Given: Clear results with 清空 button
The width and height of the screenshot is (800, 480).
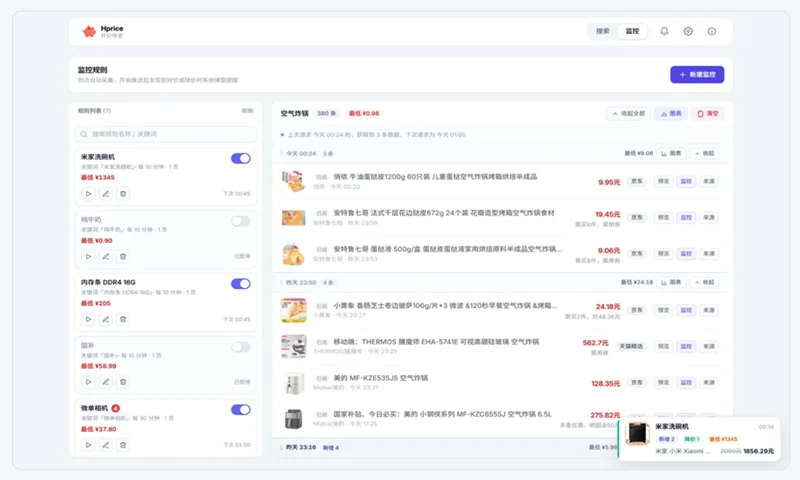Looking at the screenshot, I should 708,114.
